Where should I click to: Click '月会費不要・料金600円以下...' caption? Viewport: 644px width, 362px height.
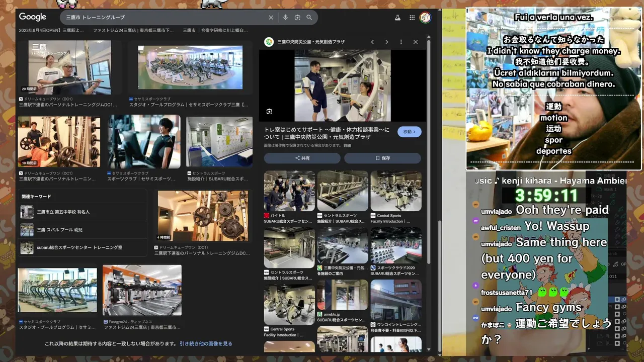tap(396, 331)
